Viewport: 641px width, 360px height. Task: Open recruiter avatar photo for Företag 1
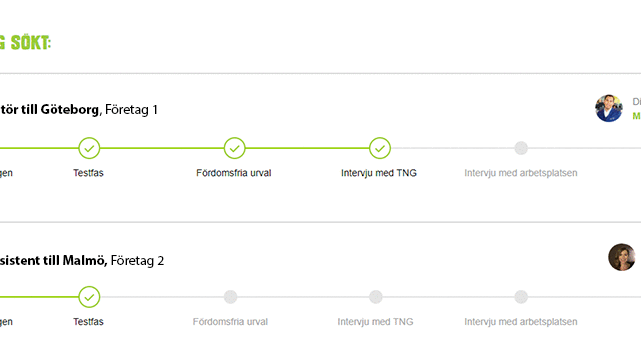609,108
